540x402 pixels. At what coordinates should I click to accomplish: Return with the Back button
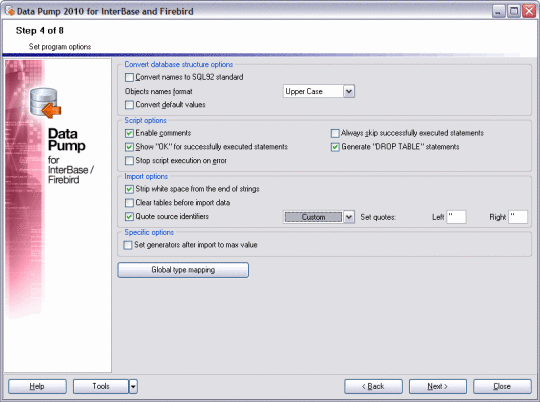[373, 386]
